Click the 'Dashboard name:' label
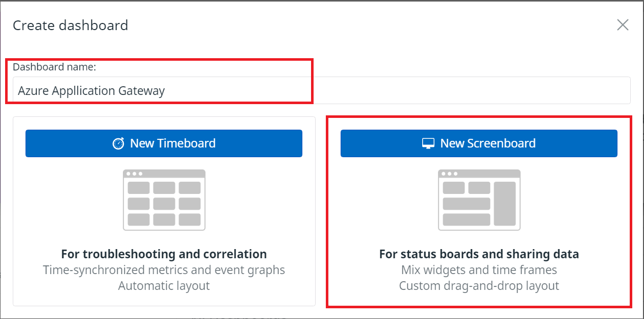This screenshot has height=319, width=644. pos(55,67)
